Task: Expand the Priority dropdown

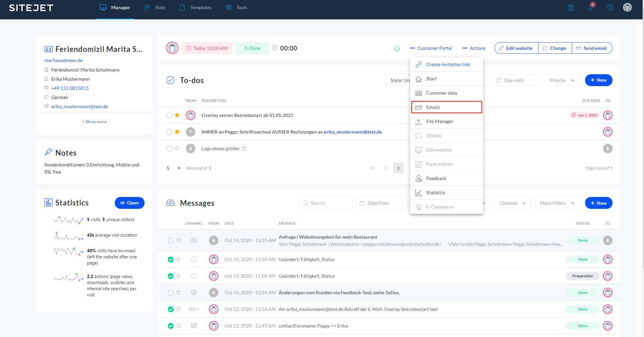Action: [561, 80]
